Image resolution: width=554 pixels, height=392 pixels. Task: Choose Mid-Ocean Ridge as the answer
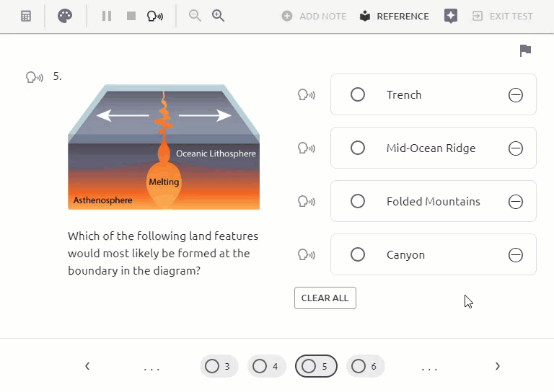(358, 148)
